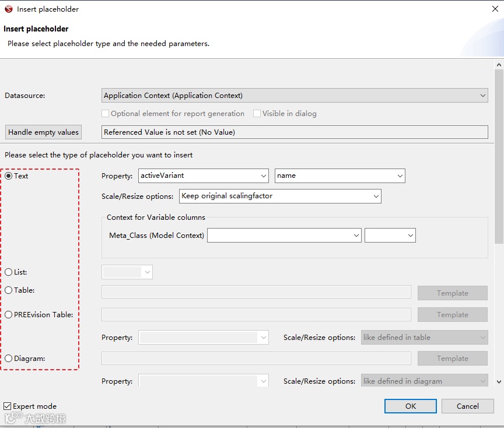Close the Insert placeholder dialog

pyautogui.click(x=495, y=9)
